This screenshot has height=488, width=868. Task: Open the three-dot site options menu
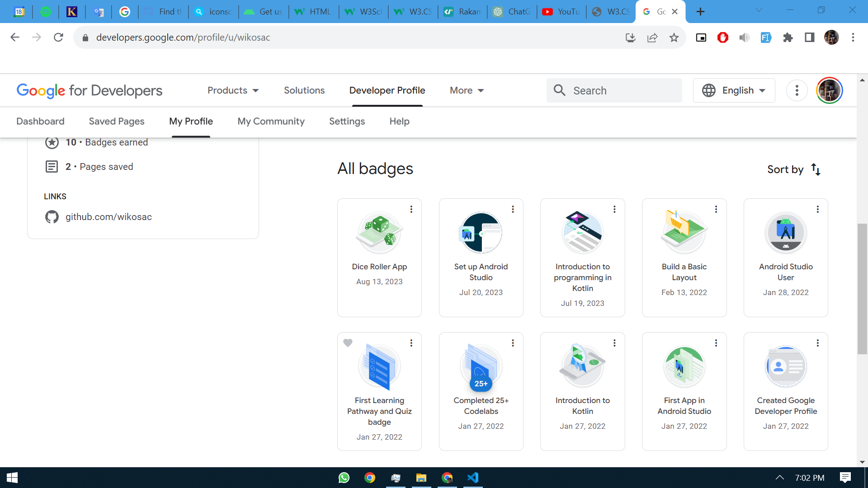click(x=797, y=90)
